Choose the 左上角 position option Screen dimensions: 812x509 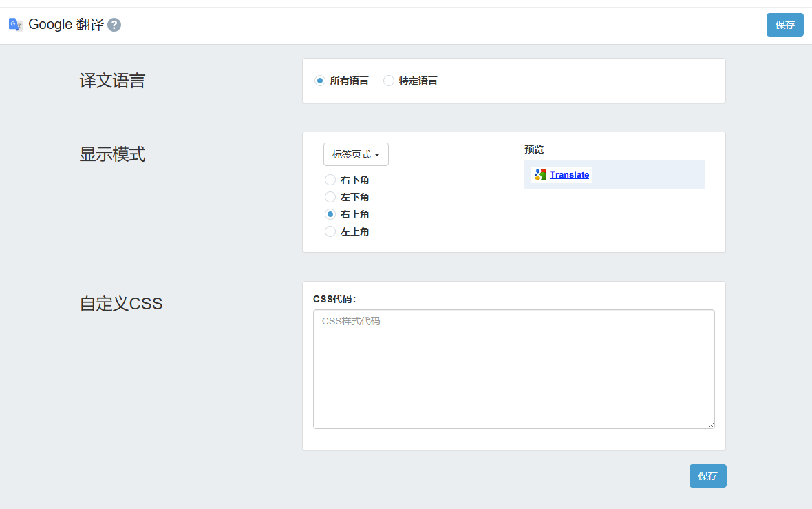330,231
